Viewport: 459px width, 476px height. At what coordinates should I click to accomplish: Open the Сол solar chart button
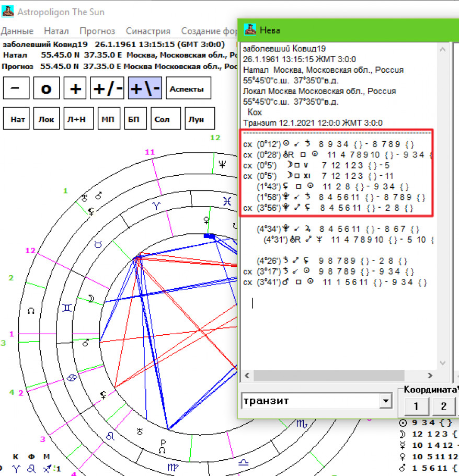pos(166,118)
